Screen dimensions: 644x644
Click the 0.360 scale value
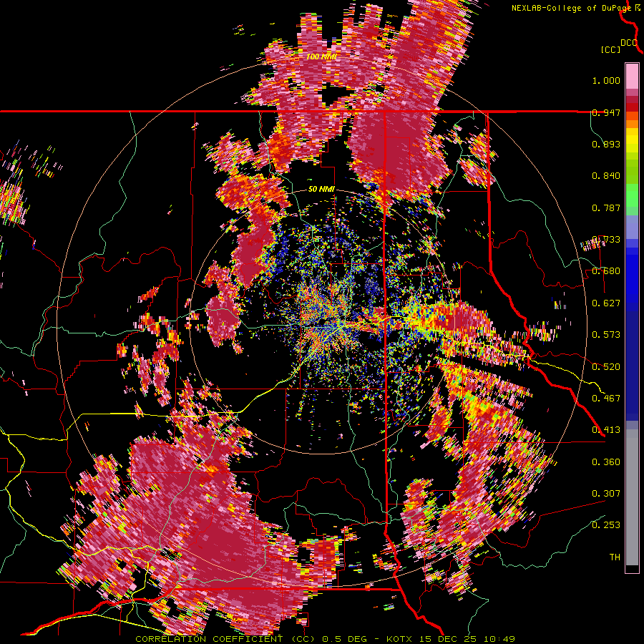point(606,462)
